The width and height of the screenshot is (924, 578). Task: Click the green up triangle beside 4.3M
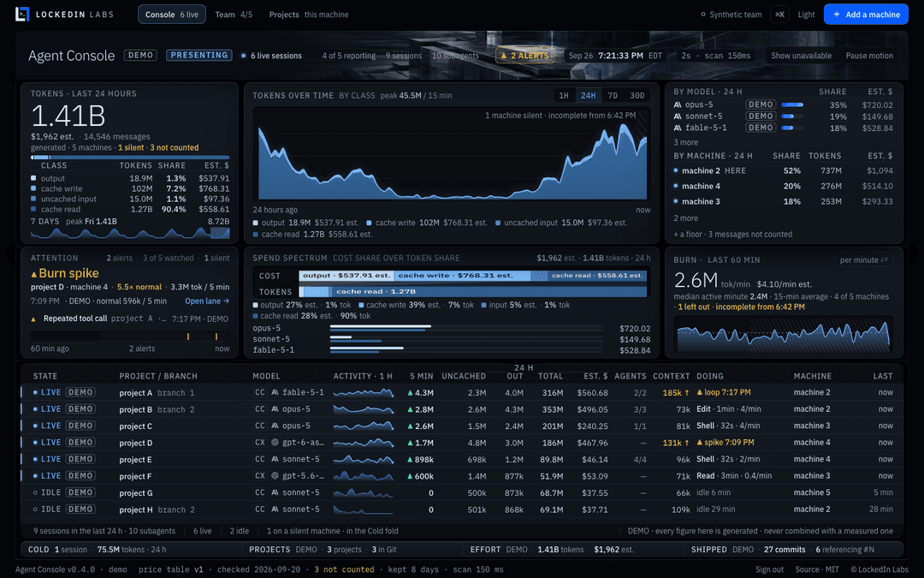[x=410, y=393]
